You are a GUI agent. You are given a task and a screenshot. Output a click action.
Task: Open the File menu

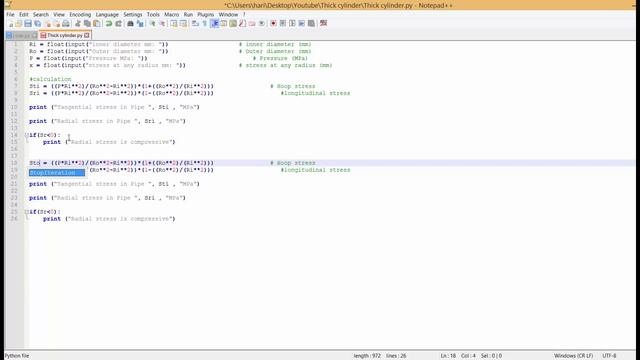10,15
